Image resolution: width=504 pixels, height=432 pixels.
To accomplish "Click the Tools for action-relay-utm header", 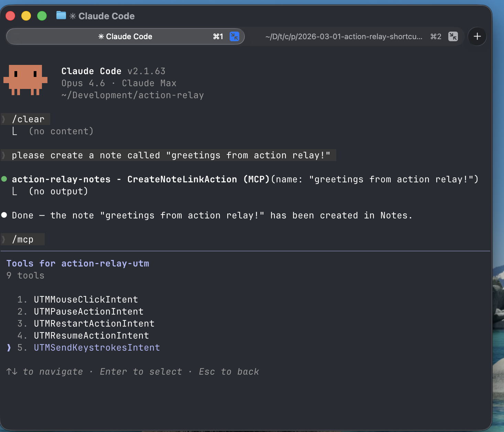I will pyautogui.click(x=78, y=263).
